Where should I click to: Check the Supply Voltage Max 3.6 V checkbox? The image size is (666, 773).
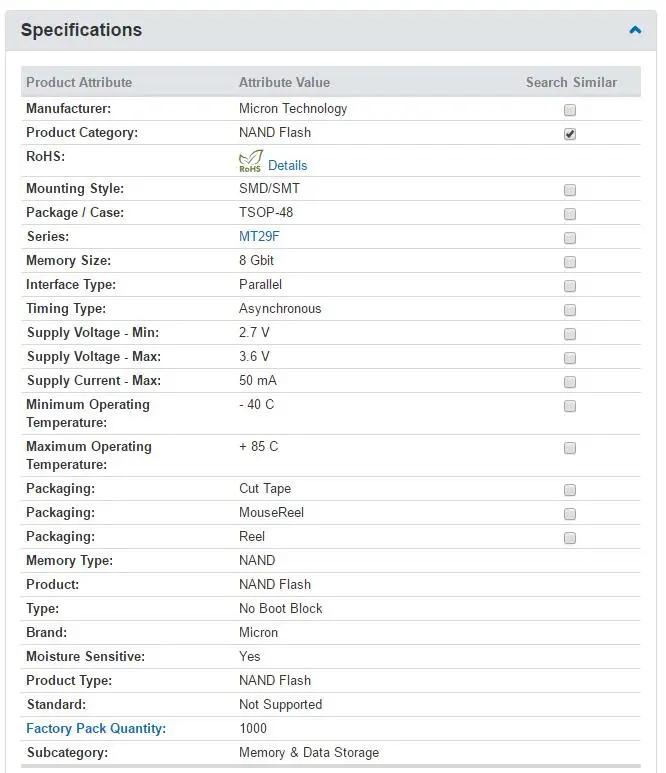[569, 358]
